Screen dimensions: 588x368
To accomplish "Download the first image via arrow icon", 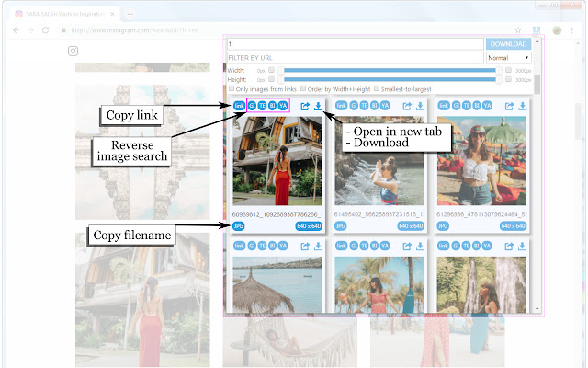I will tap(318, 106).
